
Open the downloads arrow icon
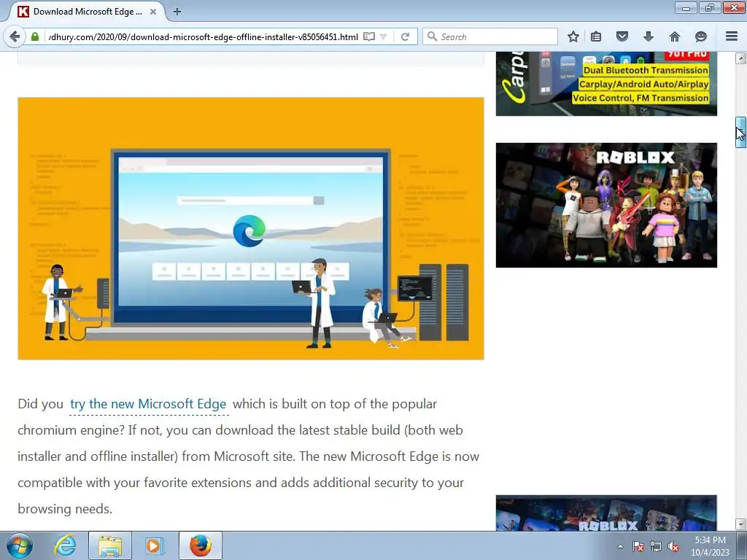point(648,36)
